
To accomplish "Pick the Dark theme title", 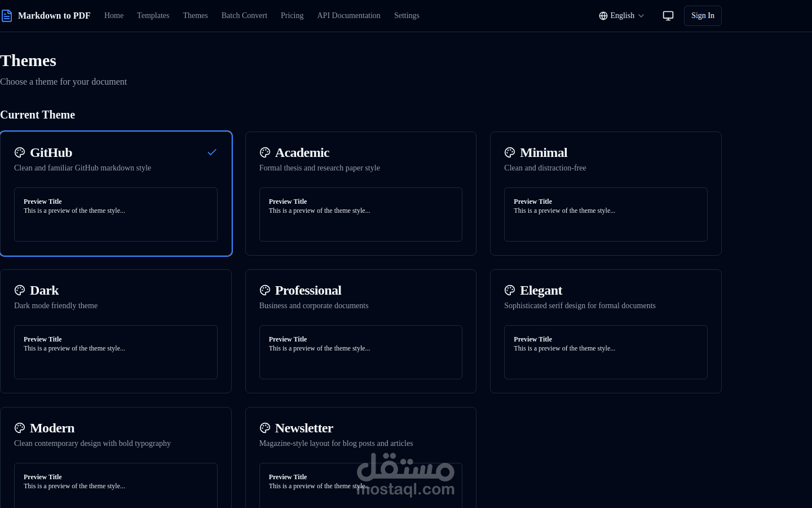I will (x=45, y=290).
